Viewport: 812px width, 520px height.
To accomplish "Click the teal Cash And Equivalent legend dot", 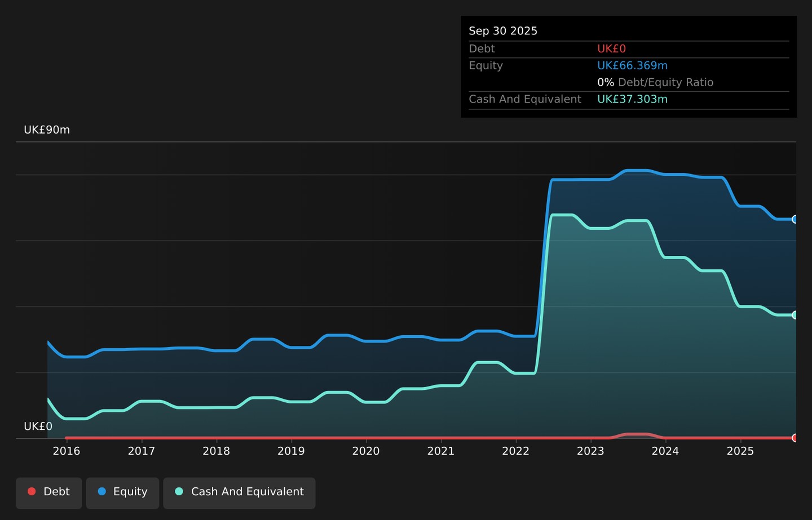I will pyautogui.click(x=179, y=491).
